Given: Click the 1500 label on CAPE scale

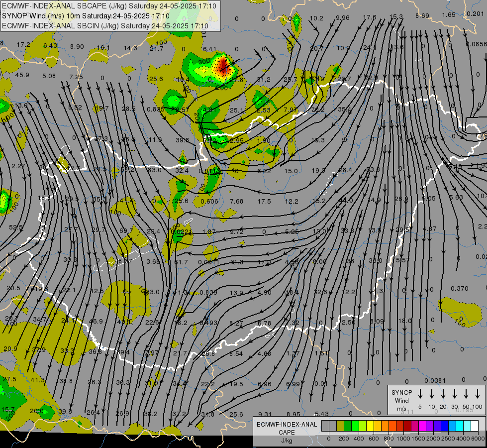Looking at the screenshot, I should [x=418, y=439].
